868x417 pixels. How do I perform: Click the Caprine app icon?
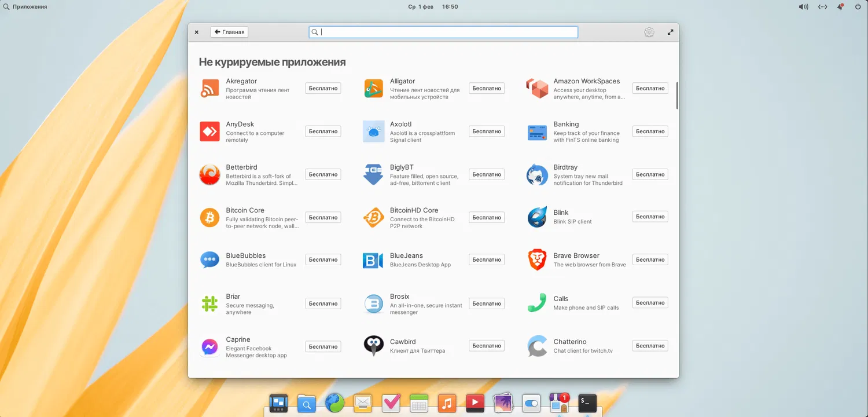point(209,346)
